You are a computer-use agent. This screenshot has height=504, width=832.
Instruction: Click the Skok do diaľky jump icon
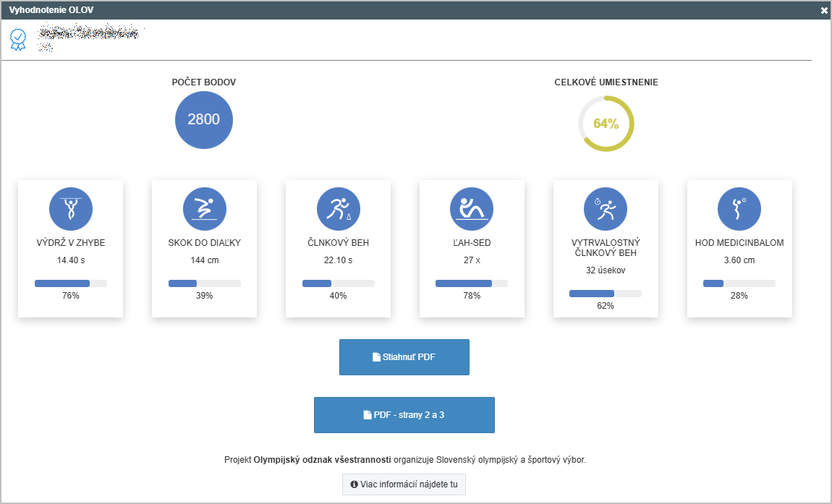coord(204,210)
